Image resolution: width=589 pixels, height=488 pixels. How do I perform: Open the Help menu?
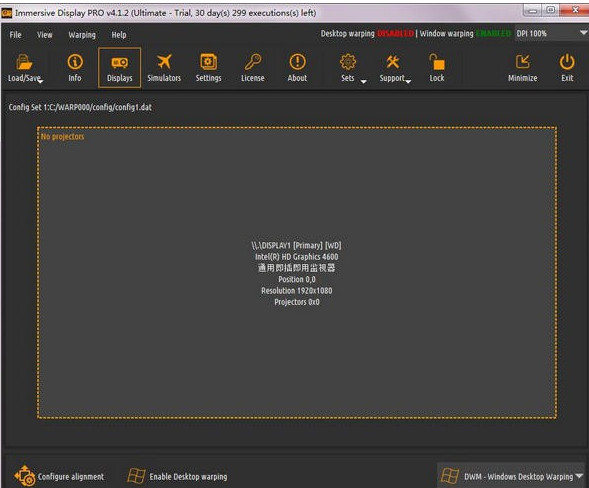point(119,35)
